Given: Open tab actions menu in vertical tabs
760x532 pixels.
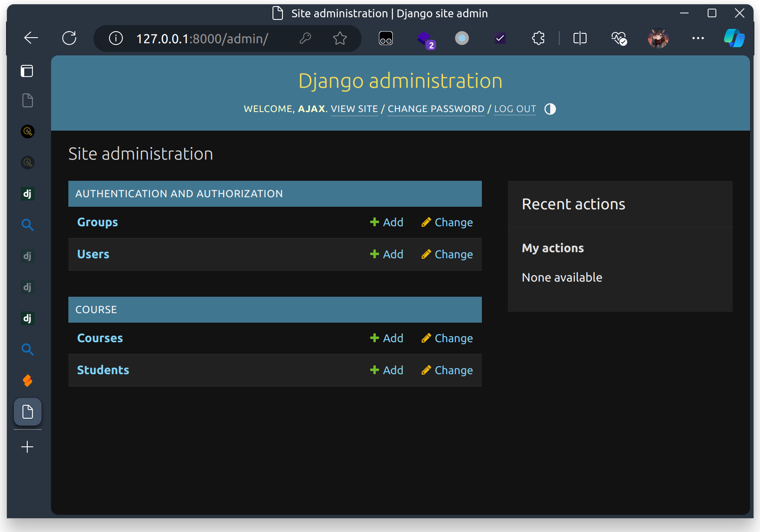Looking at the screenshot, I should pos(27,71).
